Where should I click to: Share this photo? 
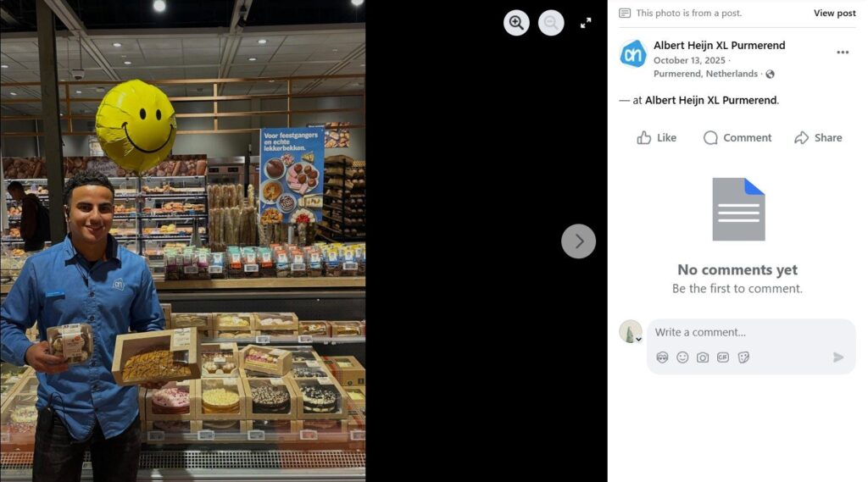pyautogui.click(x=818, y=138)
